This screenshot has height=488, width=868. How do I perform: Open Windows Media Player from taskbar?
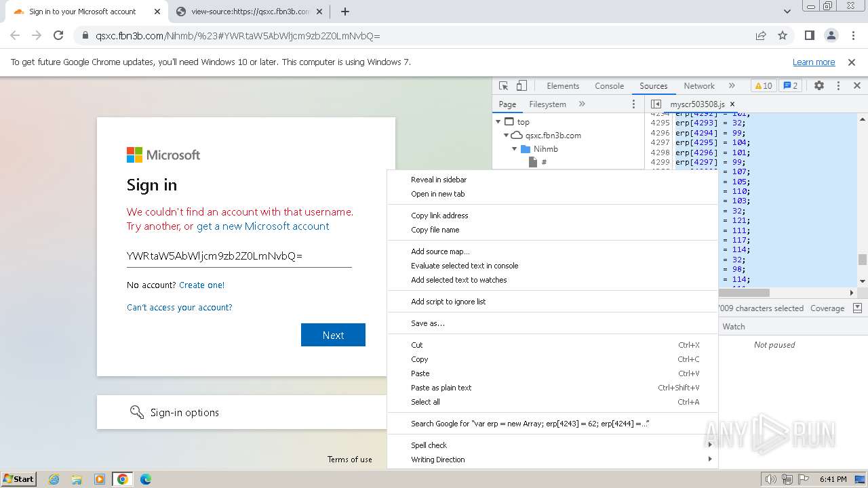point(100,479)
